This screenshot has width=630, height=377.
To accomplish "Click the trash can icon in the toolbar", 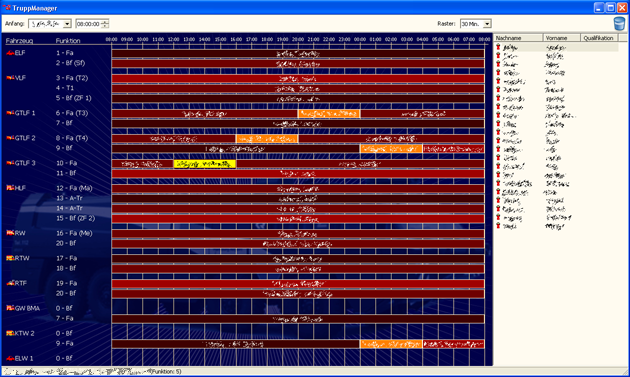I will coord(619,24).
